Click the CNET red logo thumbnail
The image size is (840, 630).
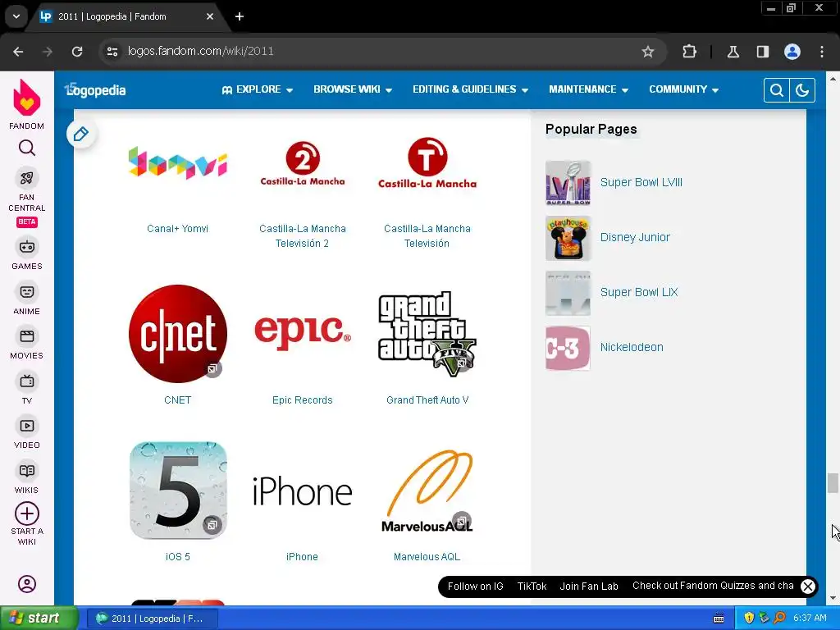click(178, 333)
